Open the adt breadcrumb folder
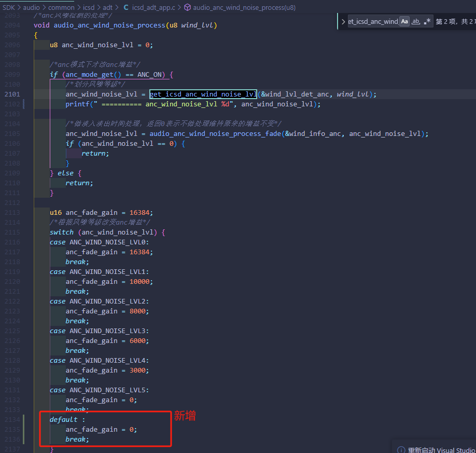 [x=107, y=8]
